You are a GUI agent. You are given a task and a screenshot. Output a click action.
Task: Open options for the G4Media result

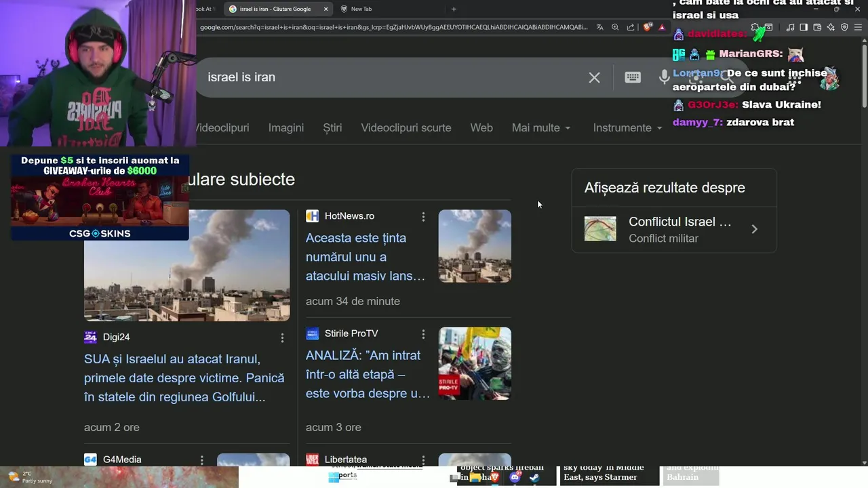201,460
